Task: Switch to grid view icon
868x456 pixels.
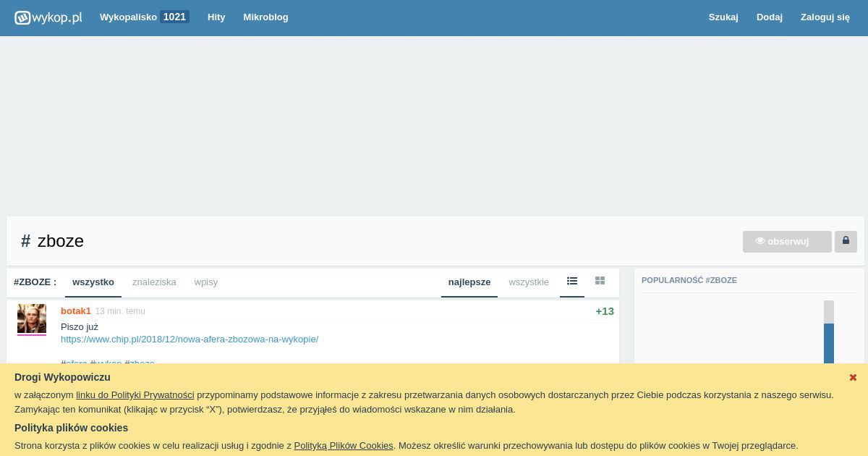Action: [600, 282]
